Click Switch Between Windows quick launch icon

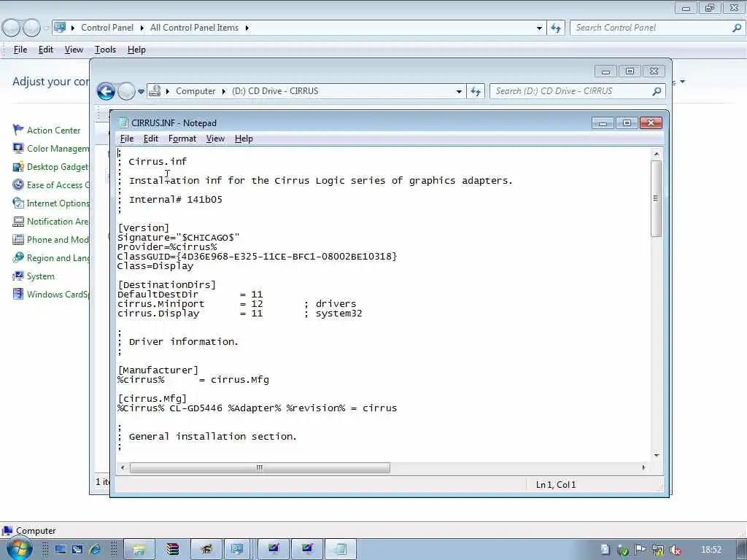(77, 550)
